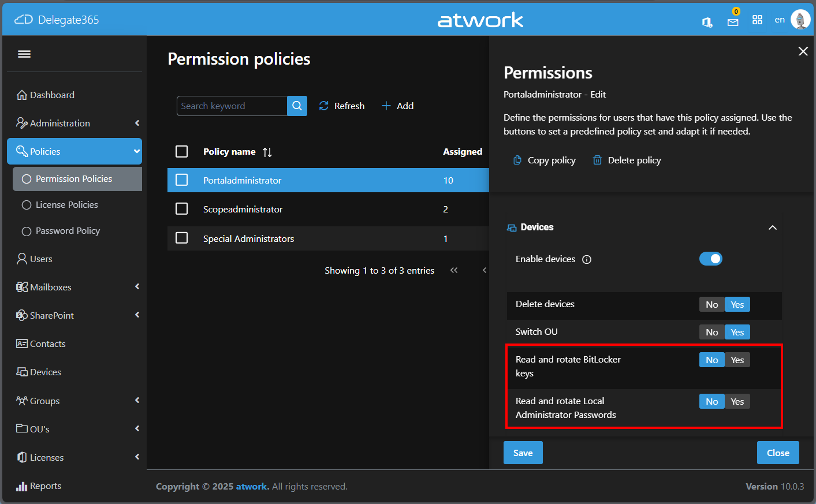Set Read and rotate BitLocker keys to Yes

(737, 360)
